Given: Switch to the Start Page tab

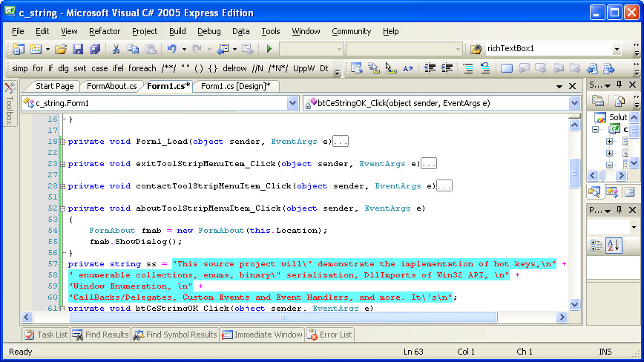Looking at the screenshot, I should (x=54, y=86).
